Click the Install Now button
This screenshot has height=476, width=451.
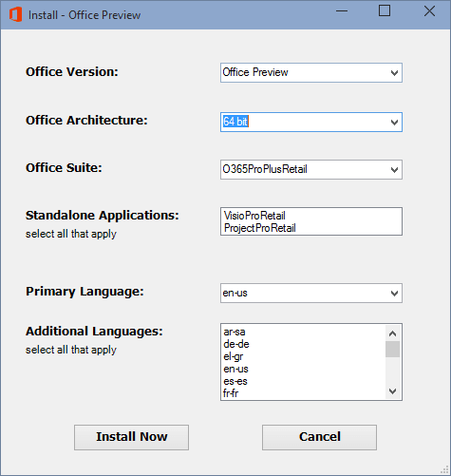click(x=131, y=437)
